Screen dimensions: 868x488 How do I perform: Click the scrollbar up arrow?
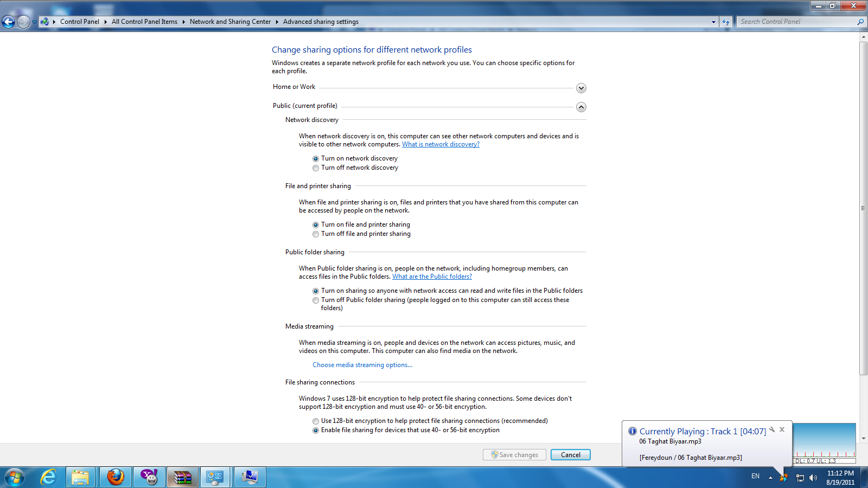pyautogui.click(x=863, y=37)
